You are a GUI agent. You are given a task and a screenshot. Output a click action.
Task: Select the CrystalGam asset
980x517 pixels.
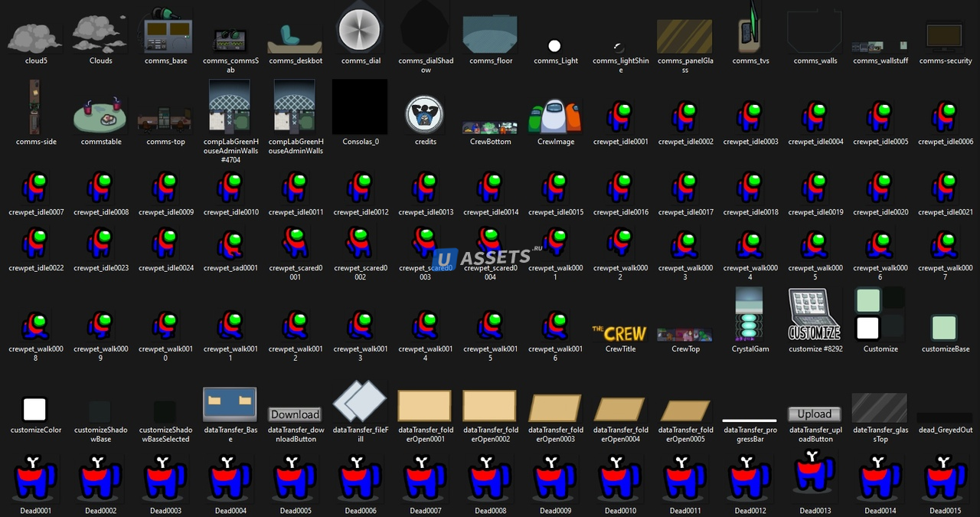(750, 314)
